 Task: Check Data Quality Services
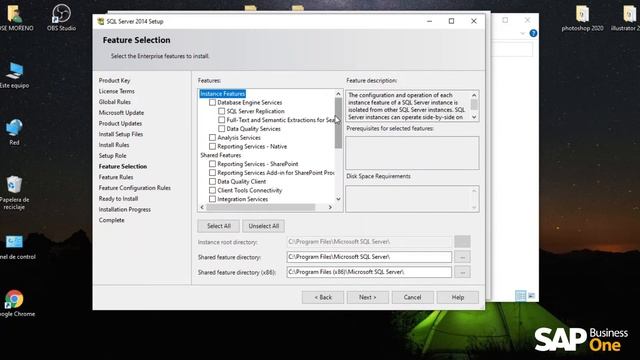[x=221, y=129]
